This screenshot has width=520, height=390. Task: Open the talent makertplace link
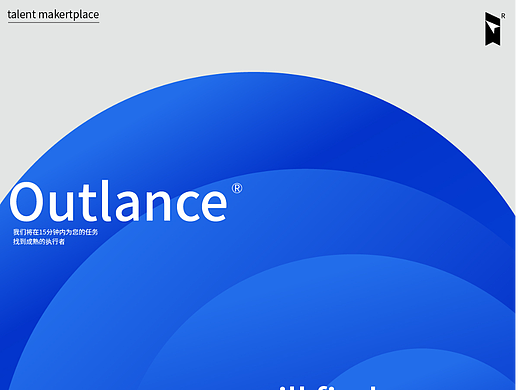pyautogui.click(x=53, y=15)
